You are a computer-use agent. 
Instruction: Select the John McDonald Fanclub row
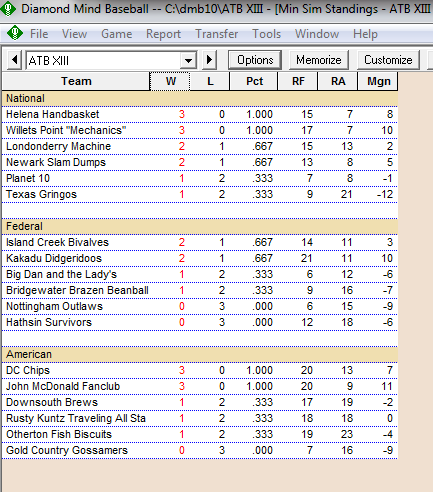pyautogui.click(x=200, y=386)
